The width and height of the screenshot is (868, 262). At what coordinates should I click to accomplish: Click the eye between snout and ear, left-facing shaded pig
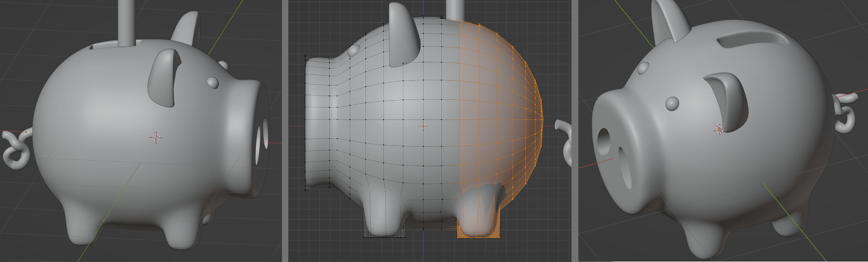pyautogui.click(x=673, y=104)
